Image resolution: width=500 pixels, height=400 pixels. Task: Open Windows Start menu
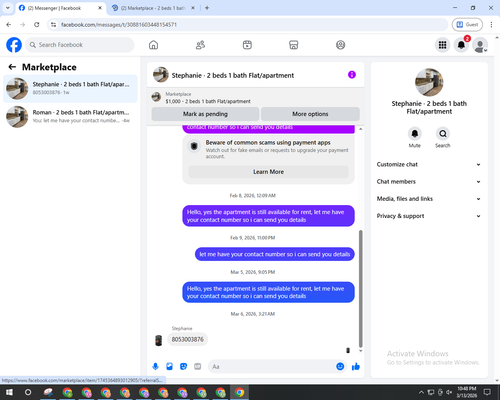coord(9,392)
